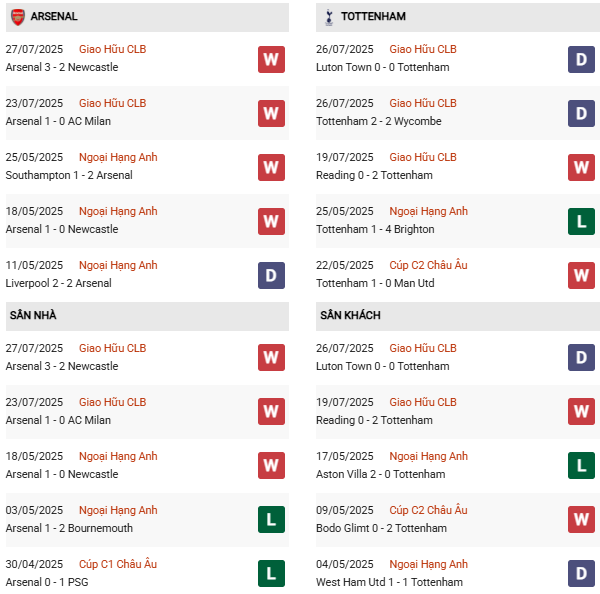Click L badge for Aston Villa 2-0 Tottenham
The height and width of the screenshot is (594, 600).
(581, 466)
